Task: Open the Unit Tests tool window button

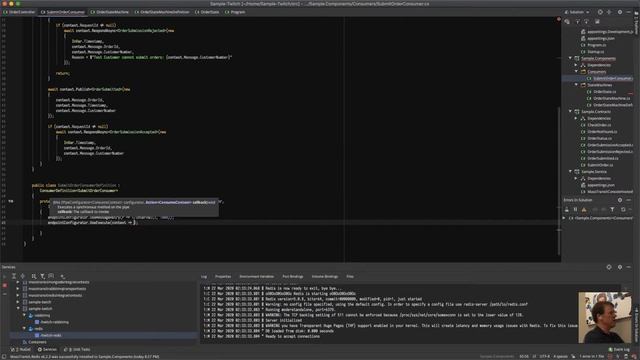Action: (x=77, y=349)
